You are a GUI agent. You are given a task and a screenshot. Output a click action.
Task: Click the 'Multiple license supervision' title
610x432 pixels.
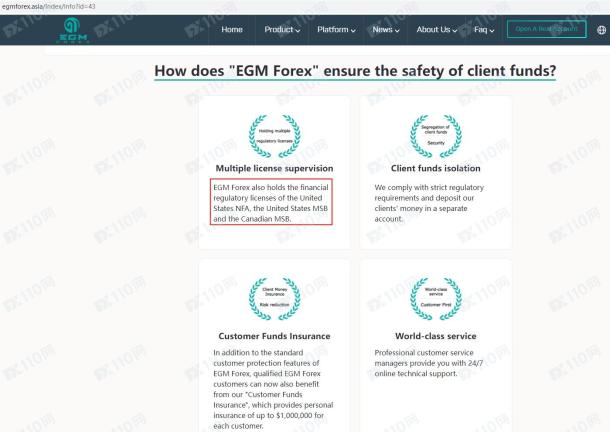274,168
